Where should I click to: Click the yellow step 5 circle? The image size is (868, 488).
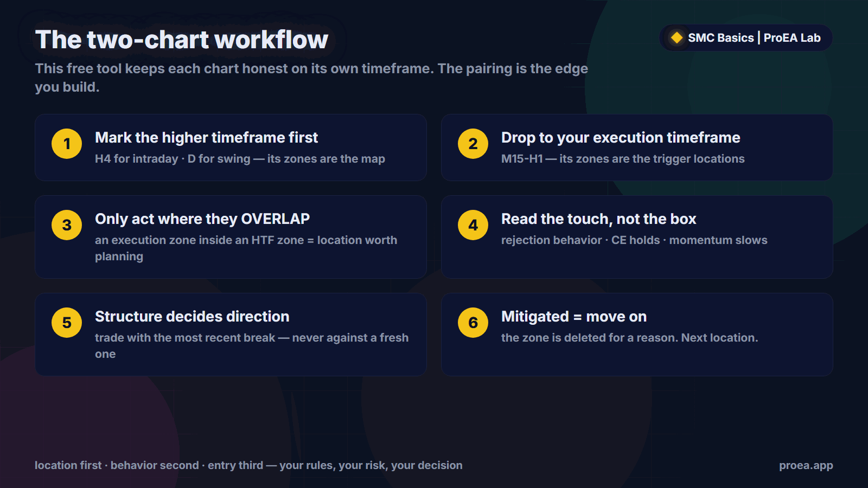click(x=67, y=323)
